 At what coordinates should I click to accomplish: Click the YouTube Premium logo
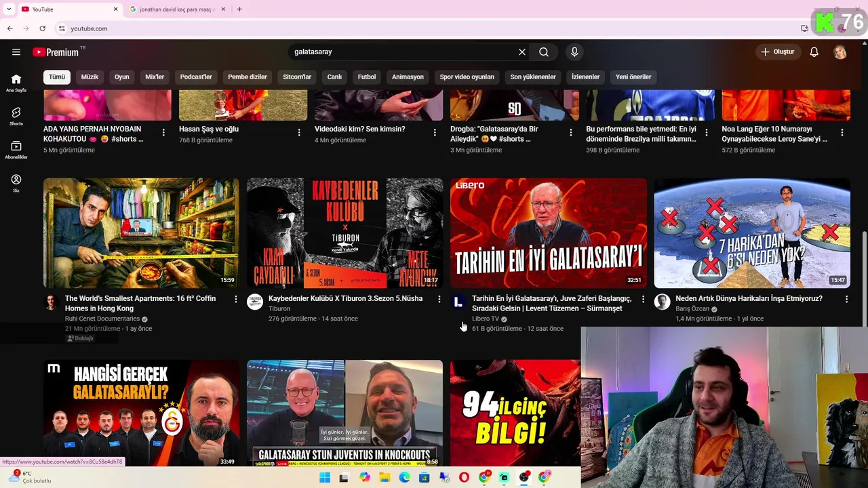click(x=56, y=52)
